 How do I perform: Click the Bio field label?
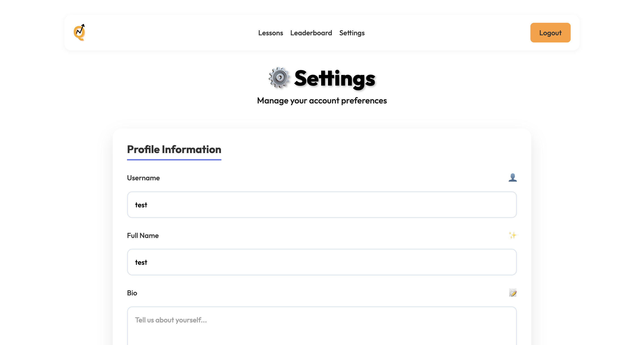(x=132, y=293)
